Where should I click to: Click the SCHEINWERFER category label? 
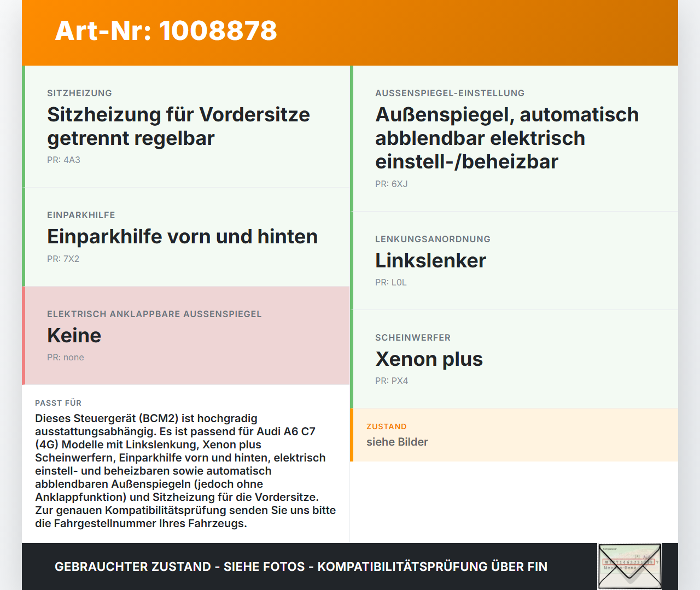coord(413,337)
